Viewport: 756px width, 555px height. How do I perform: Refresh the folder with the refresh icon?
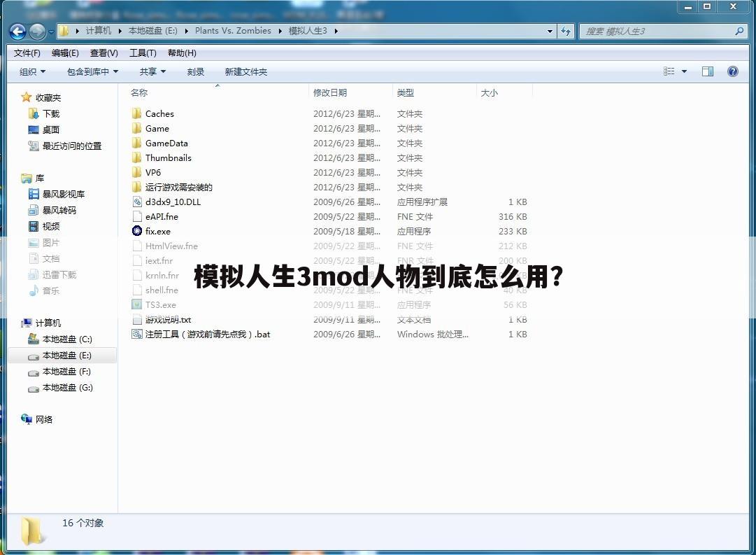pos(566,31)
